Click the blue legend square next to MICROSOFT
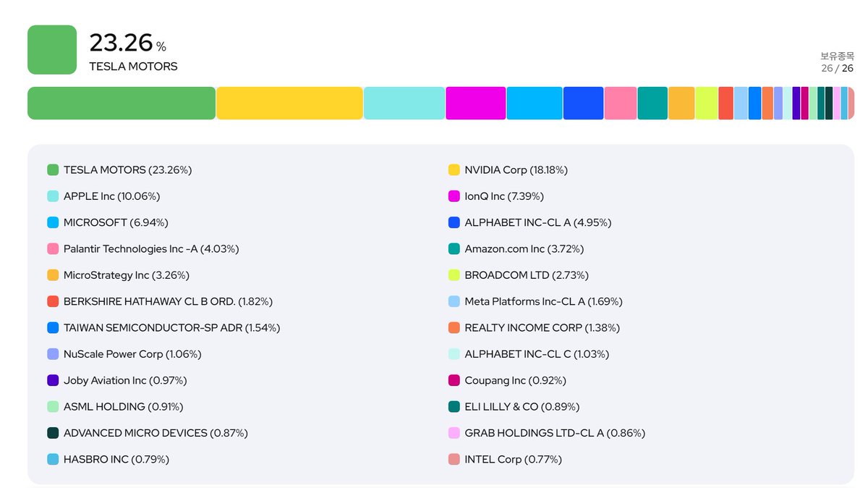Screen dimensions: 868x488 53,223
